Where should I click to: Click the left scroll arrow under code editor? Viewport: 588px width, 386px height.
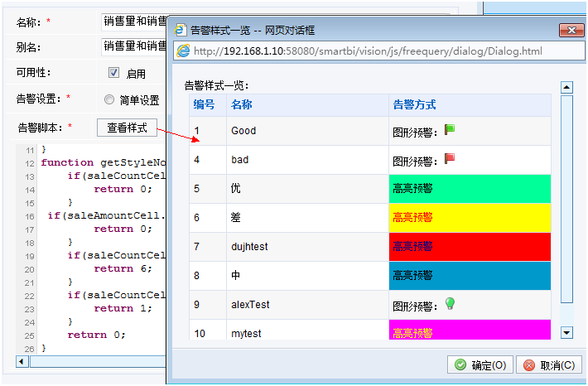[22, 362]
